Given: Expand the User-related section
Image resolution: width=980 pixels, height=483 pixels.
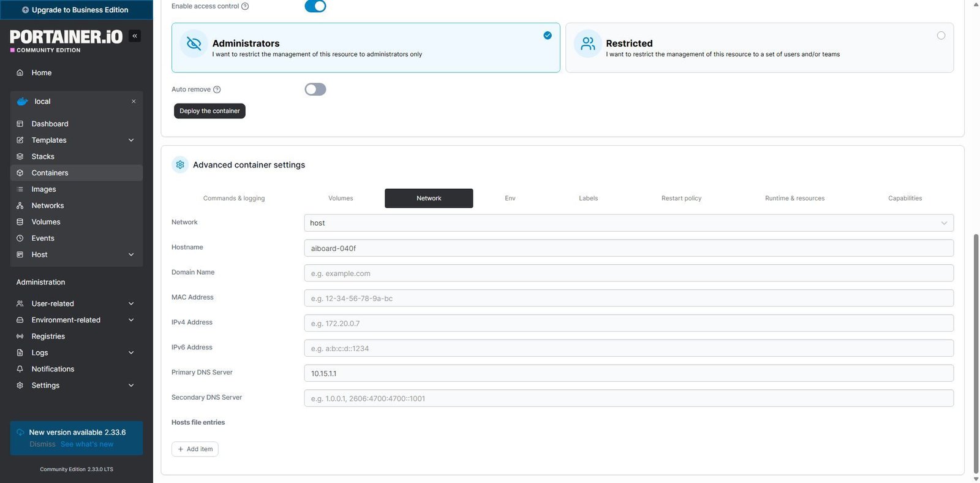Looking at the screenshot, I should point(131,304).
